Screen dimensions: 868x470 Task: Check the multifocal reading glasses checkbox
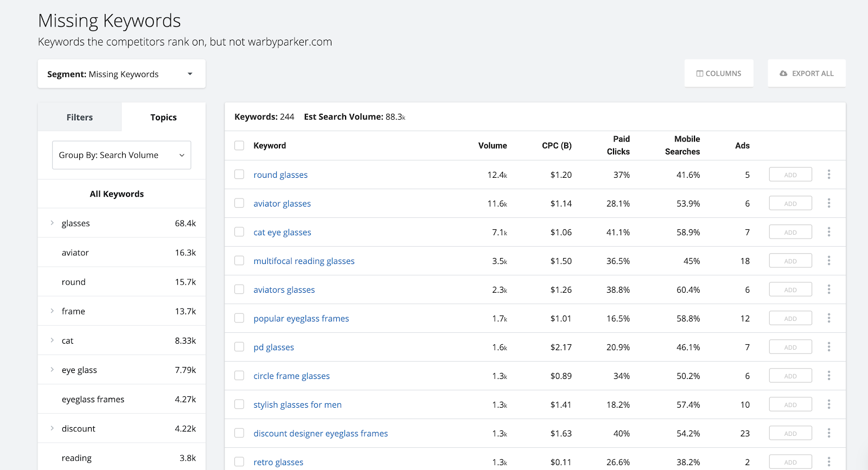coord(239,260)
